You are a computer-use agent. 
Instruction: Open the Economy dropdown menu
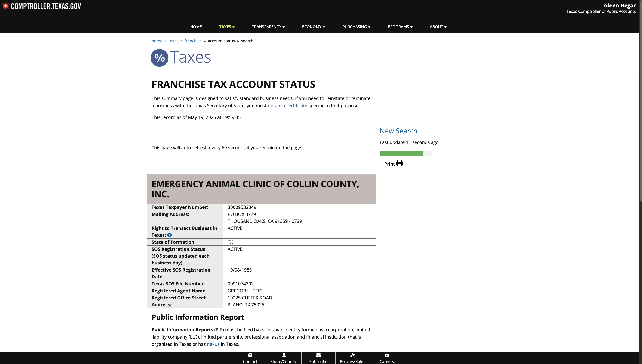click(x=313, y=27)
